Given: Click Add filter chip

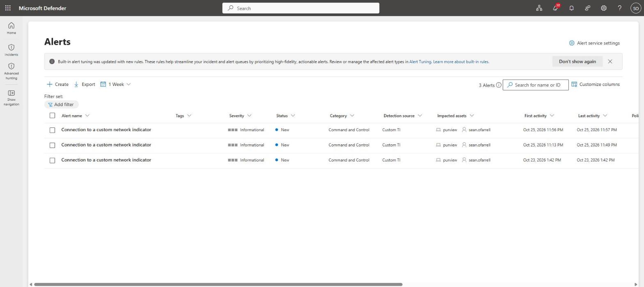Looking at the screenshot, I should (x=61, y=104).
